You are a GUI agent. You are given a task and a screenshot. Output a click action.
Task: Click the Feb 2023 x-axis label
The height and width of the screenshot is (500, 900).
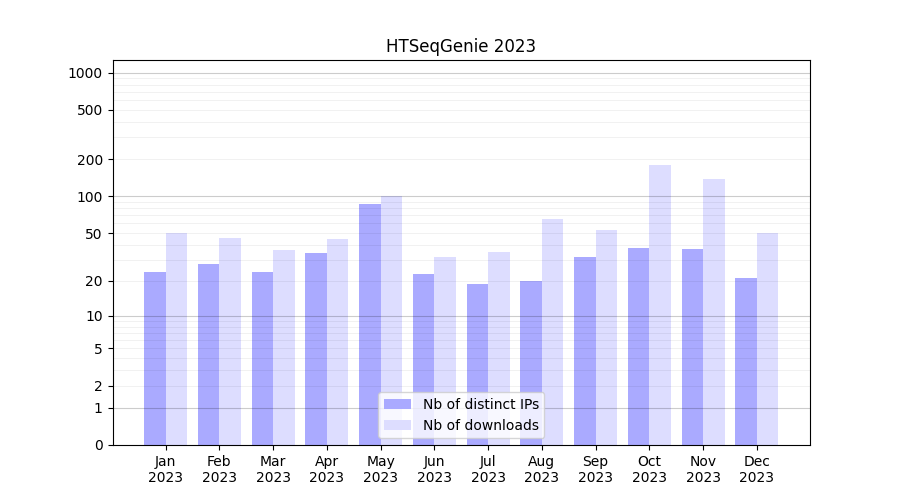point(219,469)
